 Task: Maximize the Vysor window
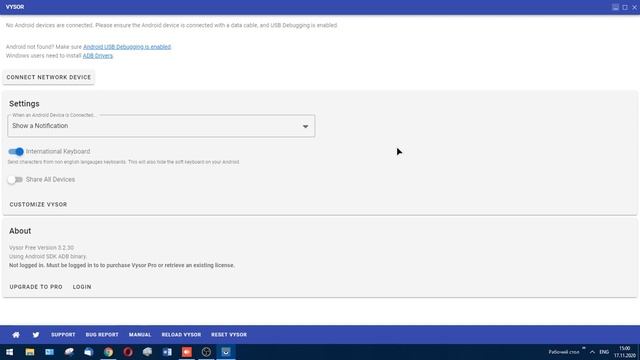click(x=625, y=7)
